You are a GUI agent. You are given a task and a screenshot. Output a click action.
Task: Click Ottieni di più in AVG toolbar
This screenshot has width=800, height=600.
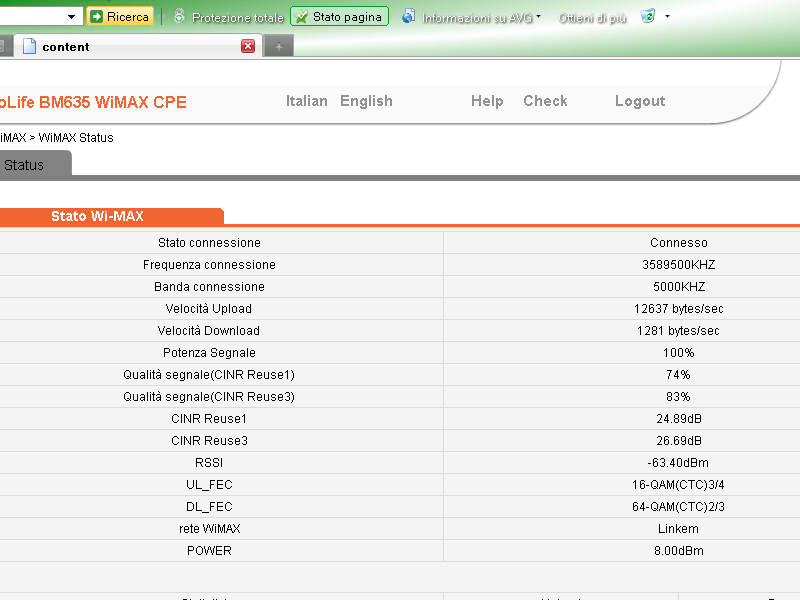[x=592, y=18]
